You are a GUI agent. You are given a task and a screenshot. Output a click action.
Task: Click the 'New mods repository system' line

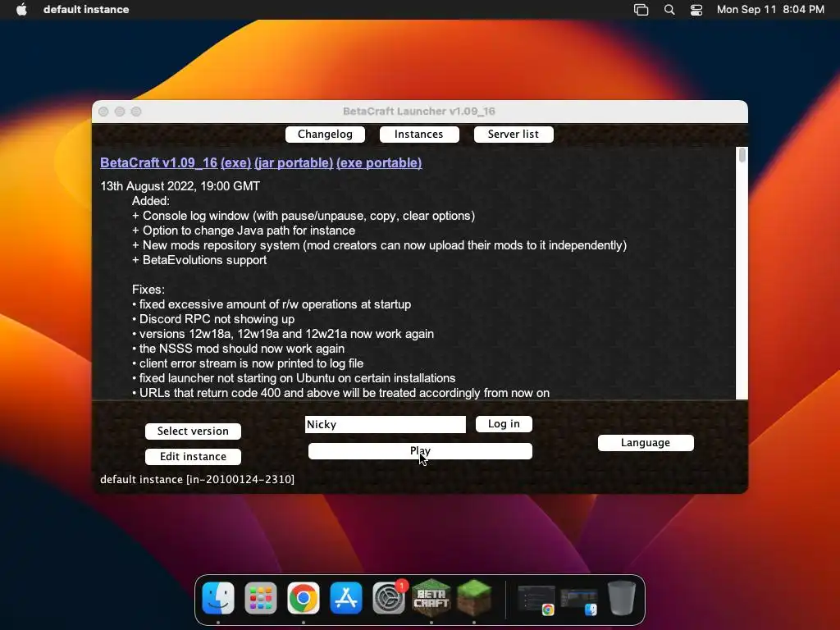pyautogui.click(x=379, y=244)
